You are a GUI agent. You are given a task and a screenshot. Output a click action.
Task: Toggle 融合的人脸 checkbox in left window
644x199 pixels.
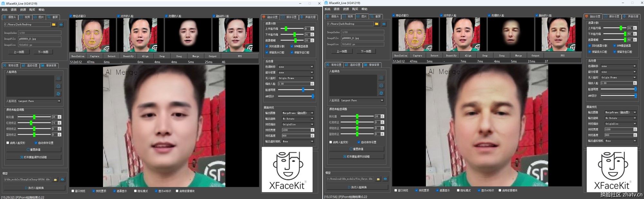coord(214,16)
